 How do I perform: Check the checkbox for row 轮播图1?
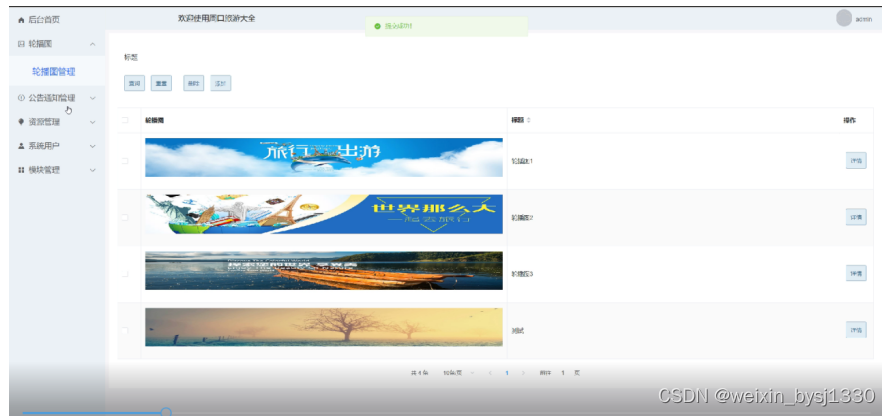click(x=125, y=161)
